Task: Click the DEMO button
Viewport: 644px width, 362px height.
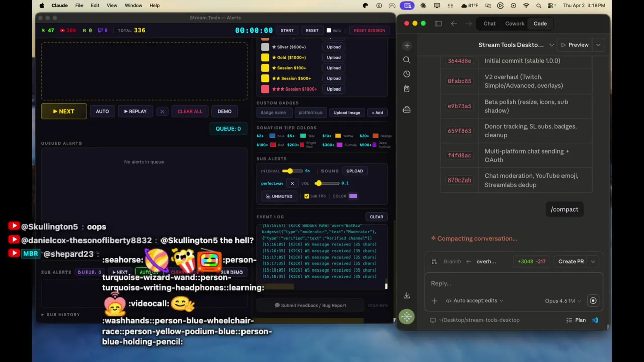Action: tap(224, 112)
